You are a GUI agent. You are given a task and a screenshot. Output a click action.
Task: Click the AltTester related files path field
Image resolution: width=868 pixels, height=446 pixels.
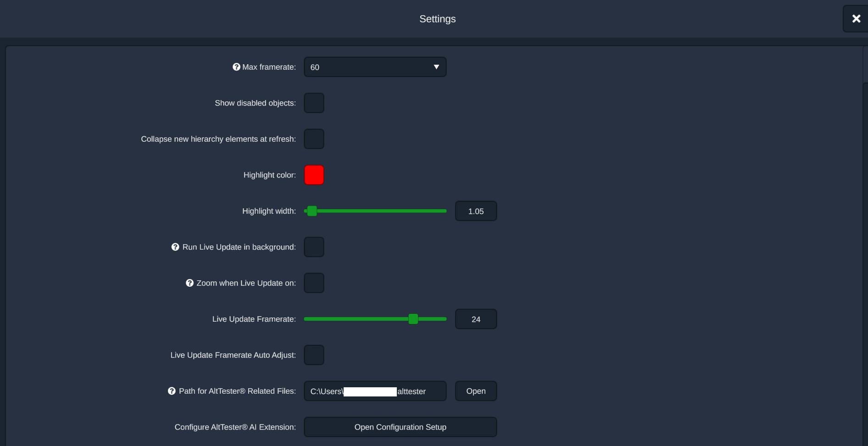click(375, 391)
